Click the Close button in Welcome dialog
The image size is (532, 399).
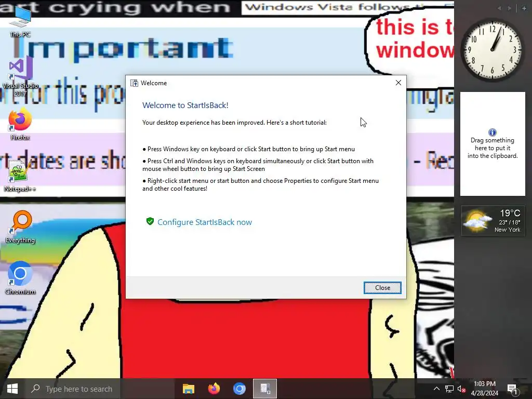(382, 288)
